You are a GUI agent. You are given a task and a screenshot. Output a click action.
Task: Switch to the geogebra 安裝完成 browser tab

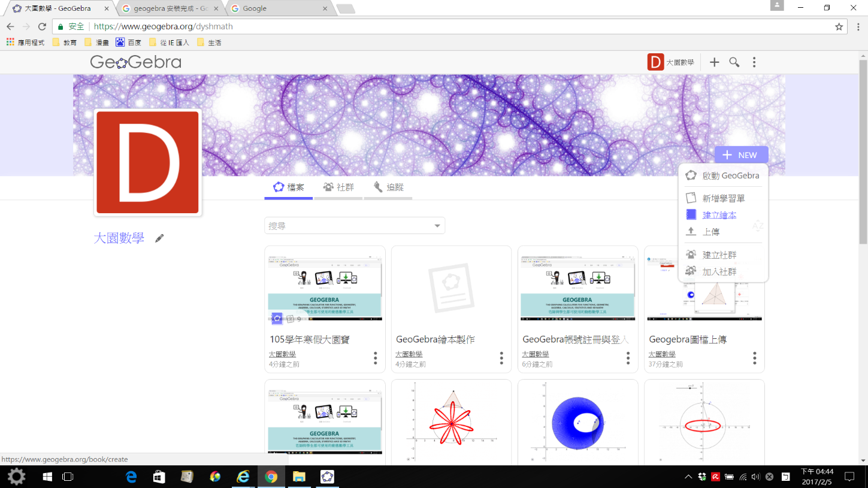click(x=170, y=8)
